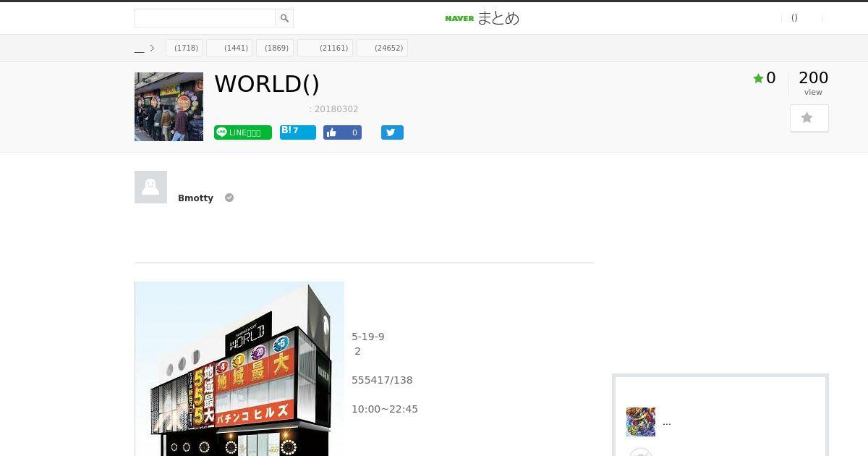Click the 200 view counter

[813, 83]
